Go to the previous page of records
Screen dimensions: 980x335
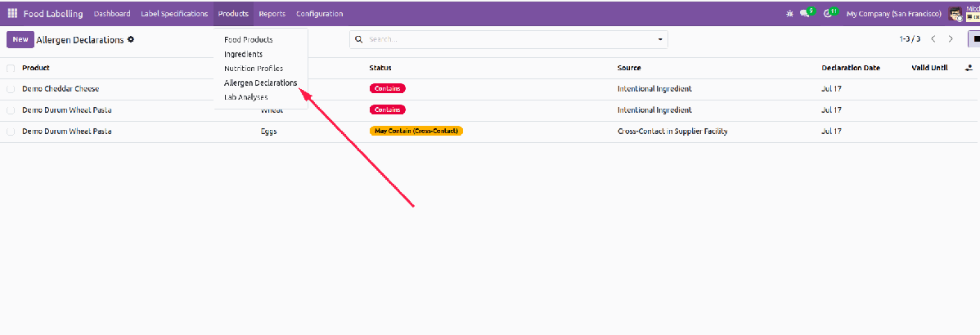(933, 39)
